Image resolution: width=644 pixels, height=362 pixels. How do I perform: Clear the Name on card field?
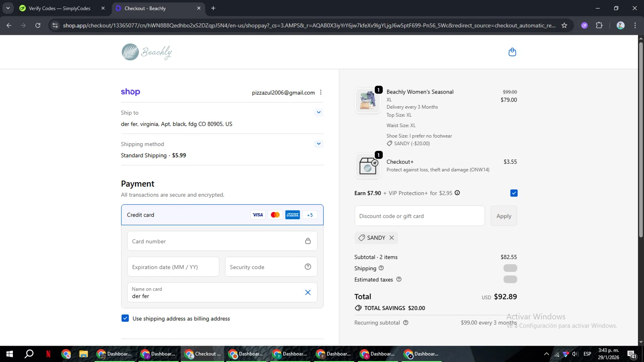pos(308,293)
